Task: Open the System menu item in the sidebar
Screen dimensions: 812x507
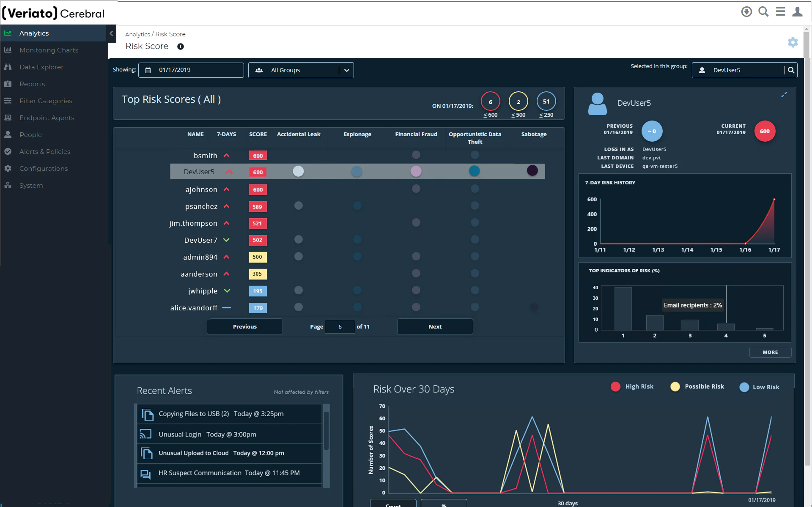Action: point(31,185)
